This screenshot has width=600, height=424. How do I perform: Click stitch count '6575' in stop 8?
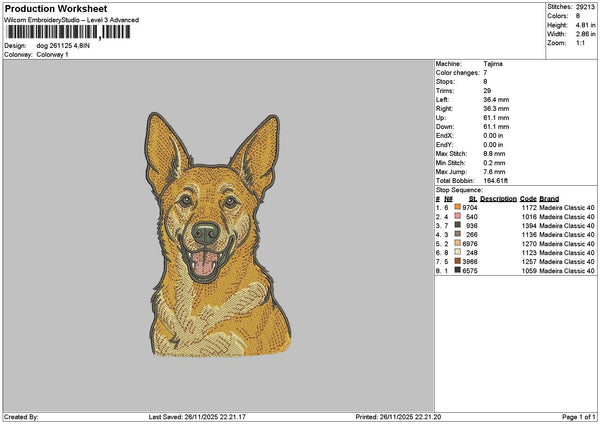tap(470, 271)
